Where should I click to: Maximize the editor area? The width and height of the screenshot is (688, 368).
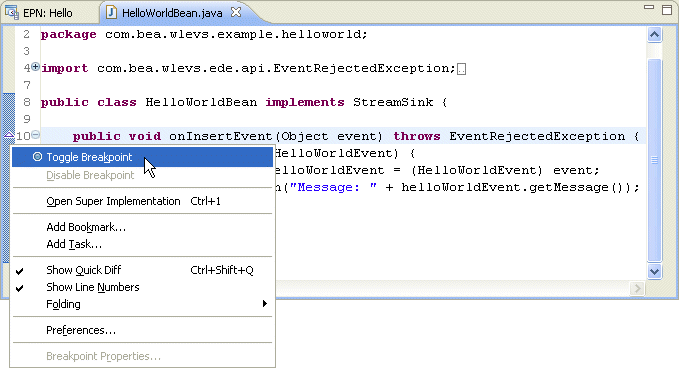pos(667,10)
